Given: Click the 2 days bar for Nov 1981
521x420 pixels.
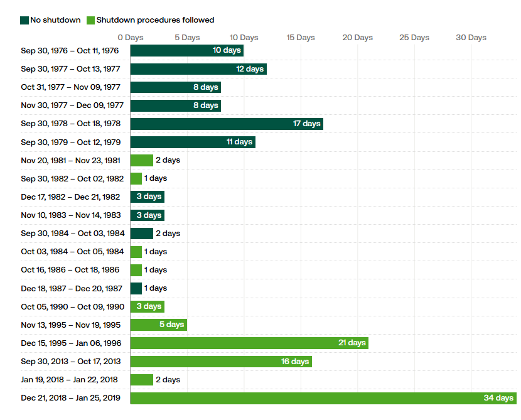Looking at the screenshot, I should coord(142,160).
